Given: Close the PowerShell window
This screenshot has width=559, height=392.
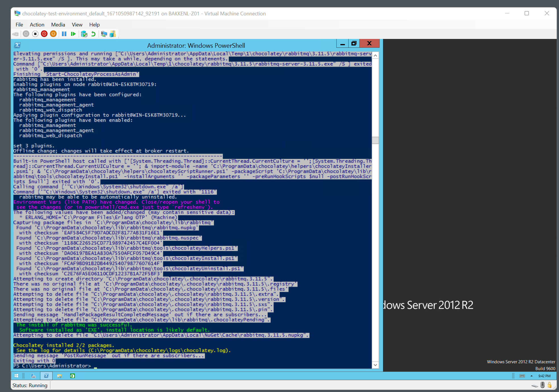Looking at the screenshot, I should coord(369,43).
